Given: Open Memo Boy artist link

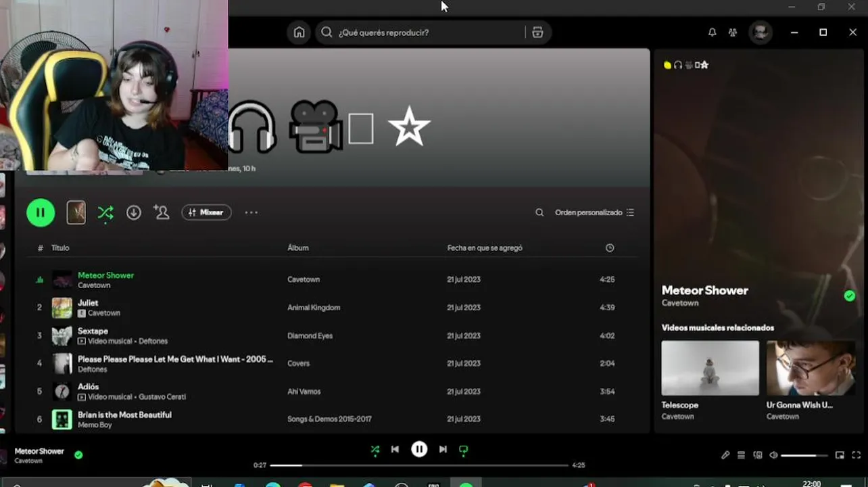Looking at the screenshot, I should pos(94,425).
